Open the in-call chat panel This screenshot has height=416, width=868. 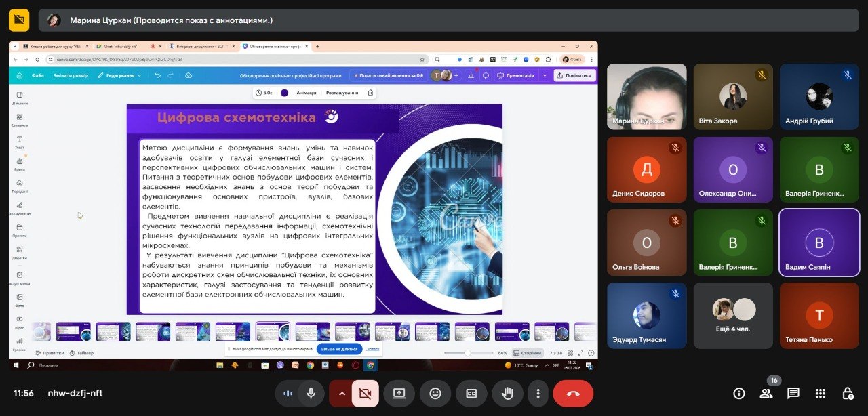(793, 393)
